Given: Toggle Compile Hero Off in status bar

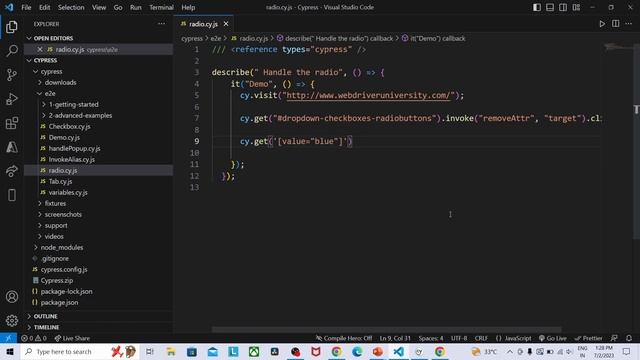Looking at the screenshot, I should click(x=344, y=338).
